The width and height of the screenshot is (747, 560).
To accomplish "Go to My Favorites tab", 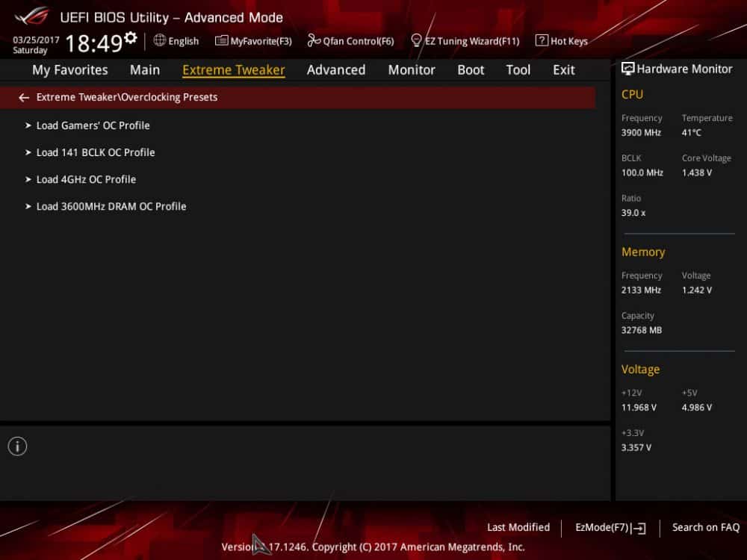I will (x=70, y=70).
